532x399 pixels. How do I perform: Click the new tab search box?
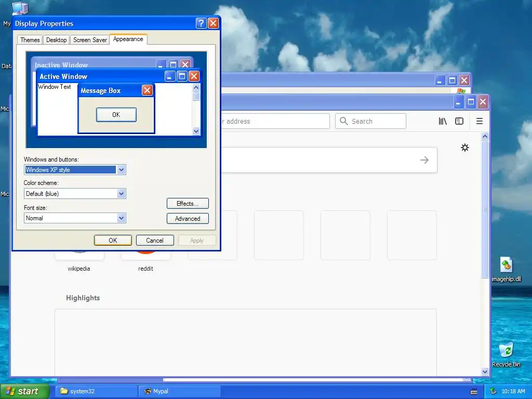coord(329,160)
